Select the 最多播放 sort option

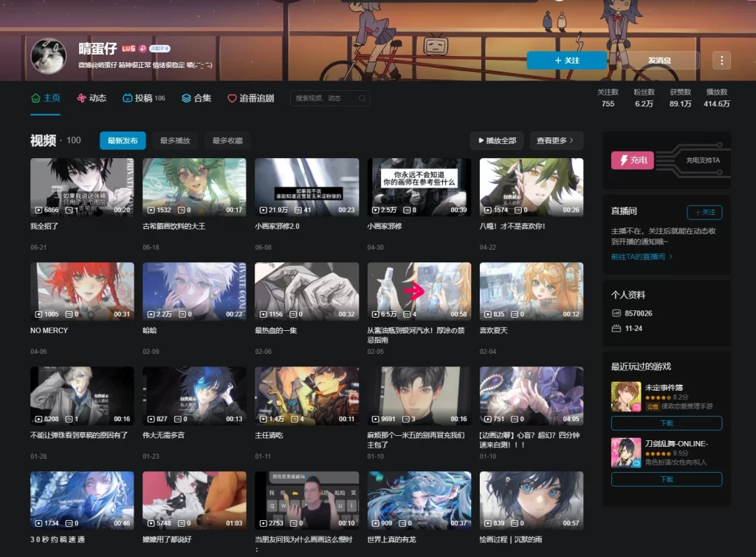pos(175,140)
